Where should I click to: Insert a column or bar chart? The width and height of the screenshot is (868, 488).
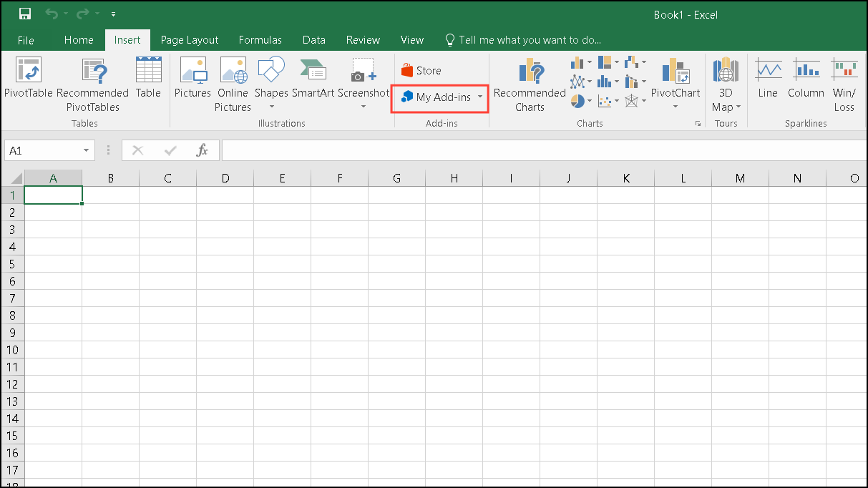point(577,63)
